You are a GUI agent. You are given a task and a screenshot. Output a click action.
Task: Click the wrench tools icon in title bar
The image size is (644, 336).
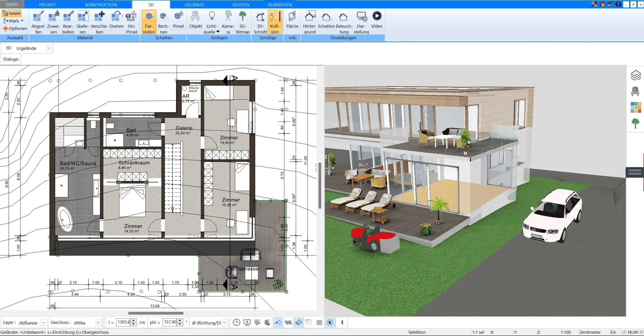594,4
